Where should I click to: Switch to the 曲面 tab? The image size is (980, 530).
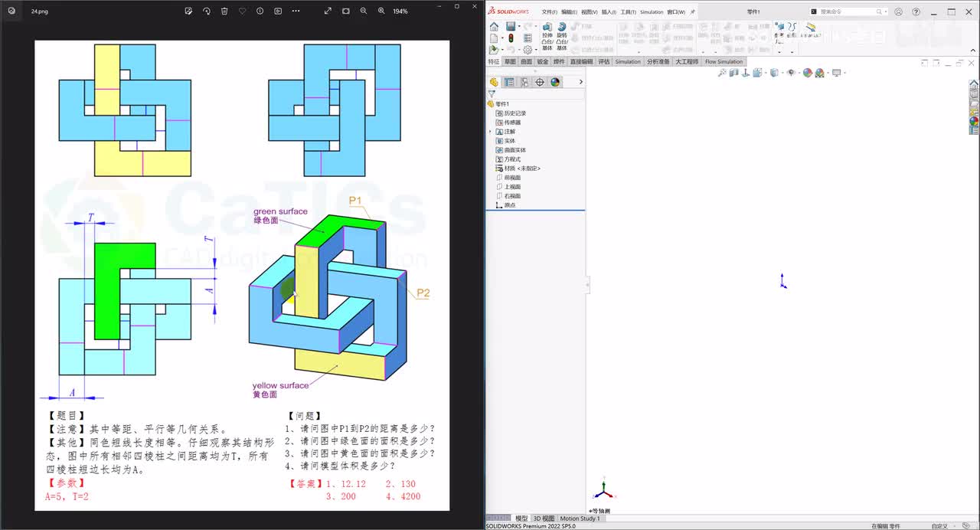click(527, 61)
